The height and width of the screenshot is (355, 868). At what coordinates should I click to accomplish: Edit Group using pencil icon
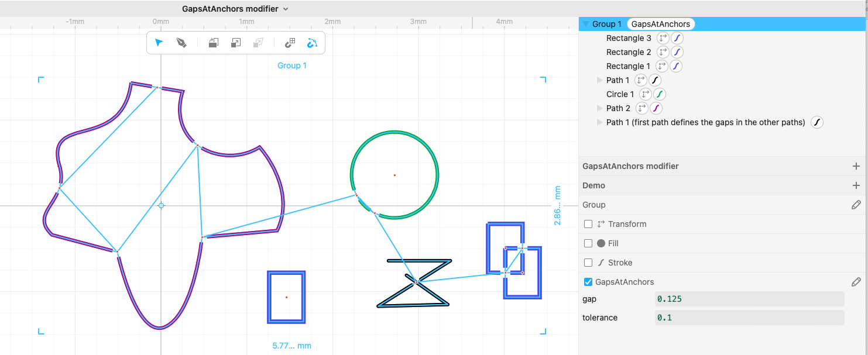click(x=856, y=205)
